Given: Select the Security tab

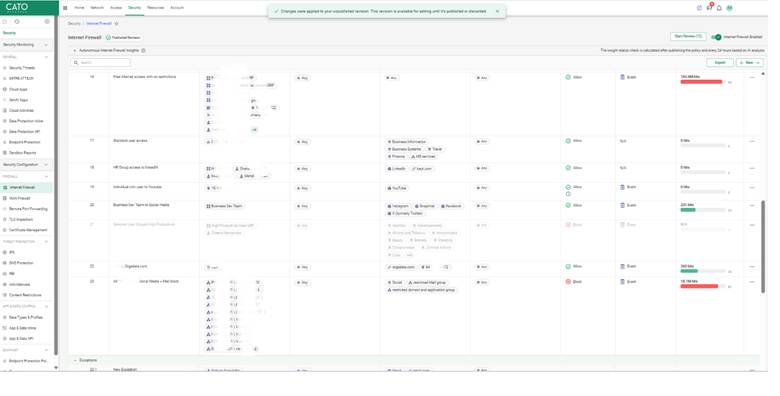Looking at the screenshot, I should pos(134,8).
